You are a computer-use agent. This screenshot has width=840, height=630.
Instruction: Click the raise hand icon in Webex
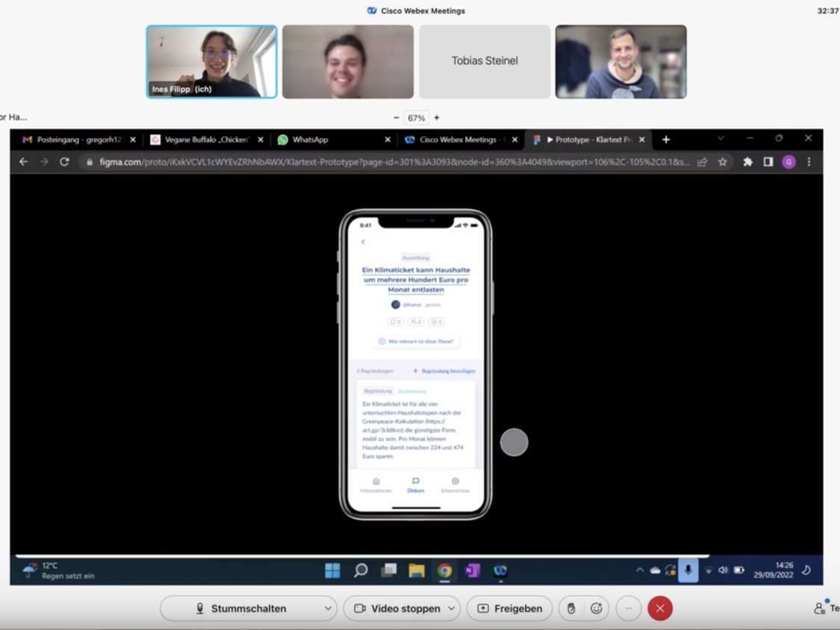click(571, 608)
